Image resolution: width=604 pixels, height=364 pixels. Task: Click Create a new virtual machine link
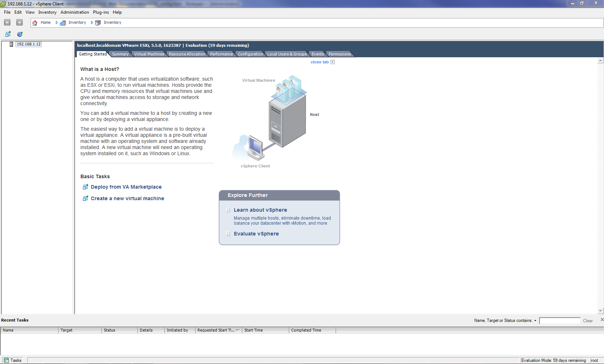click(127, 198)
